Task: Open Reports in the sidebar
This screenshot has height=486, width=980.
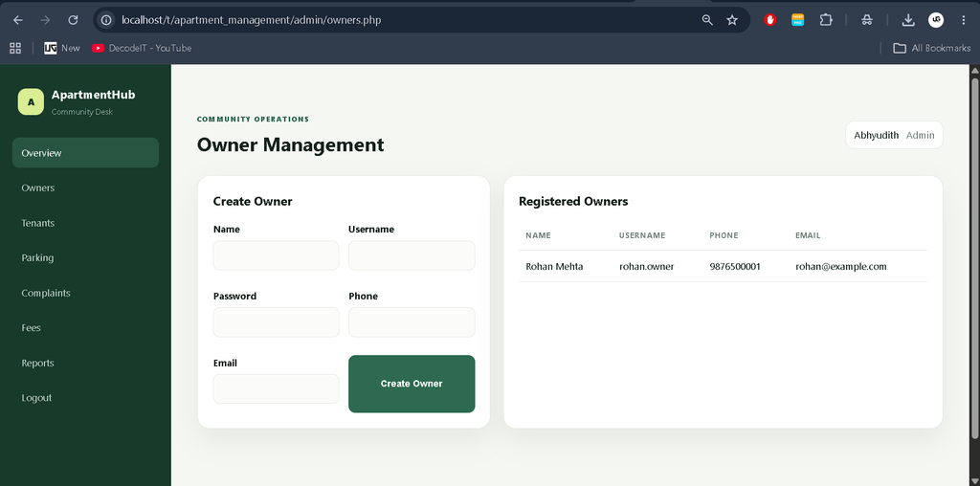Action: (85, 363)
